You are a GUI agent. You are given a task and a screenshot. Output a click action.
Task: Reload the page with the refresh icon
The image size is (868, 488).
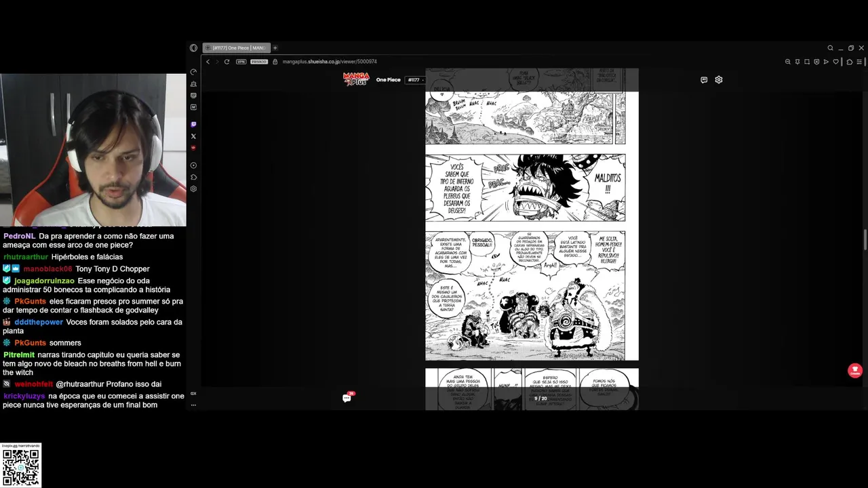[226, 62]
